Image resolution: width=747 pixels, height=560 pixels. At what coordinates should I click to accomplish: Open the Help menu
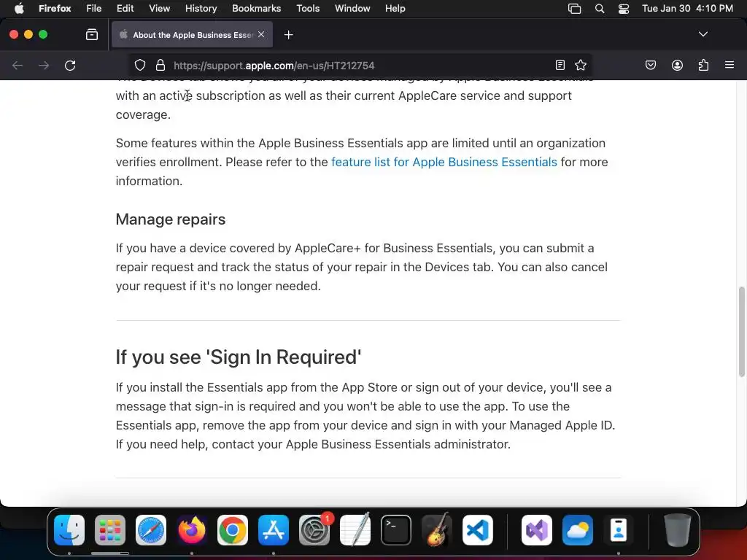tap(395, 8)
